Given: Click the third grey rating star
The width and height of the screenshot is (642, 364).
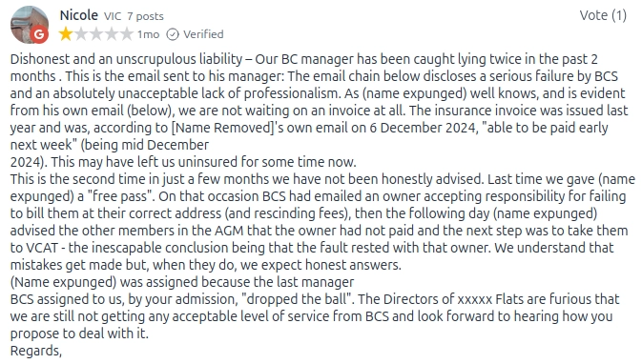Looking at the screenshot, I should point(96,34).
